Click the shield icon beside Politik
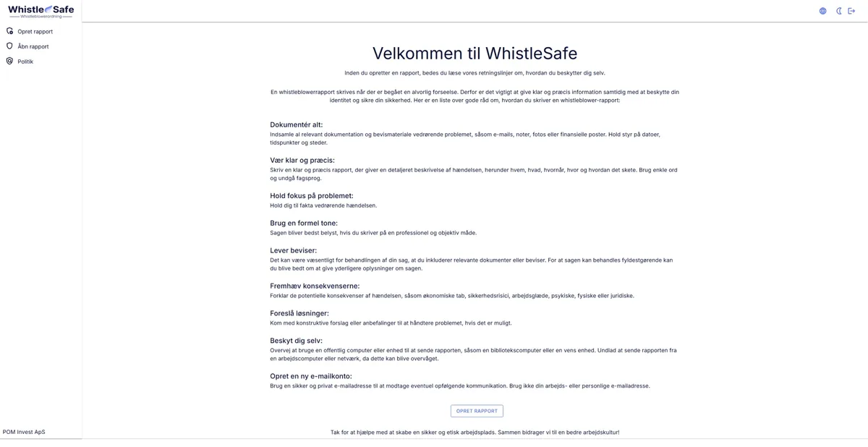Screen dimensions: 868x447 (x=10, y=61)
